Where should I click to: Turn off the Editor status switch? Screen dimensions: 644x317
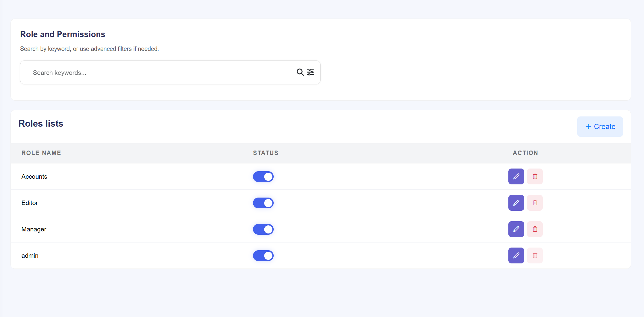coord(263,203)
